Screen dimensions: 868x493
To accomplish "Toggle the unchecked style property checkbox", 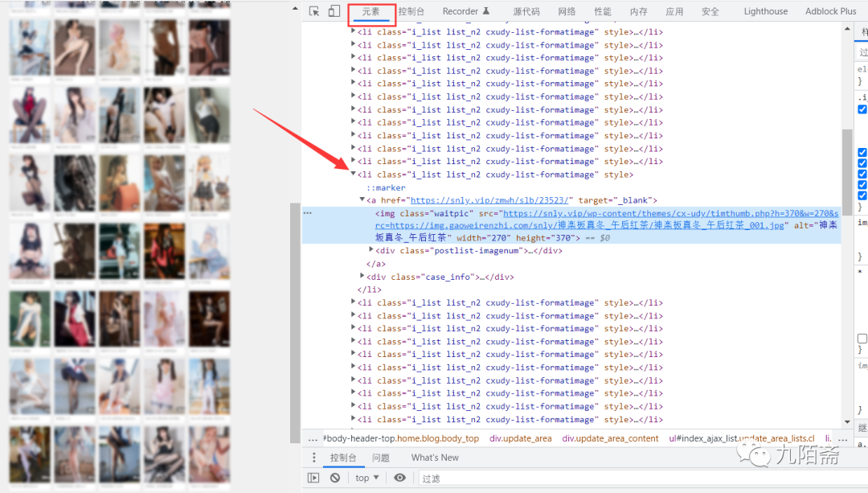I will coord(862,339).
